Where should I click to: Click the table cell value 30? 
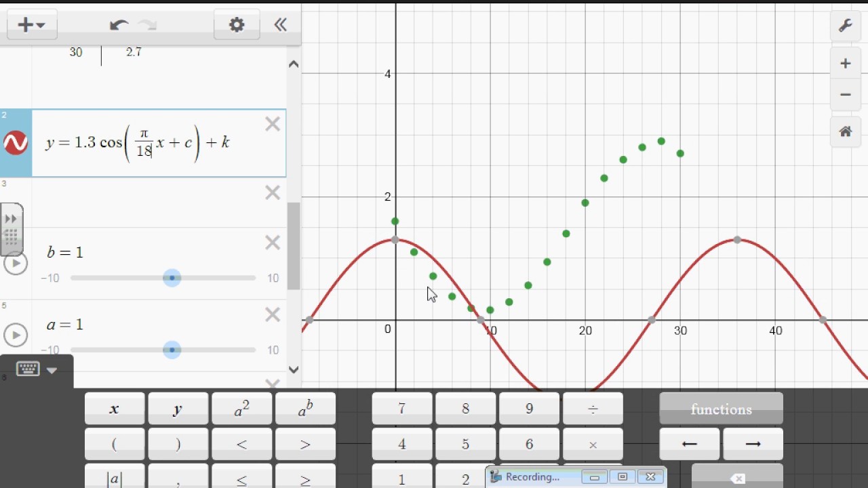point(76,52)
